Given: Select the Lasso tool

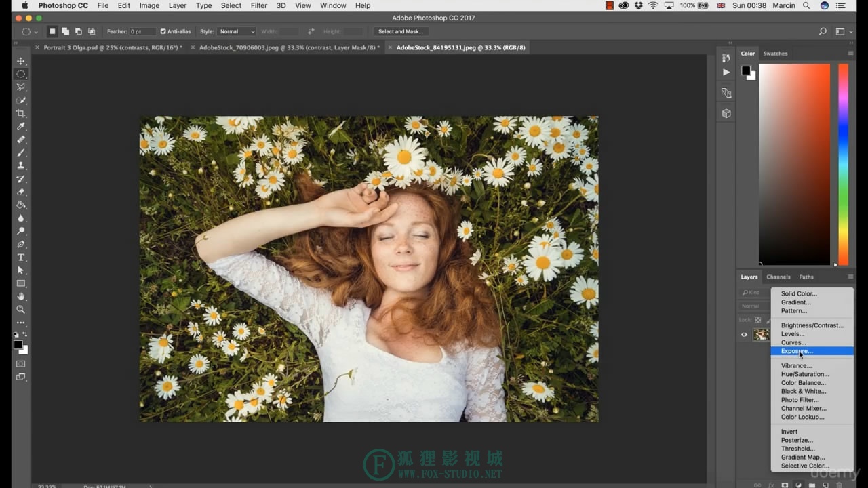Looking at the screenshot, I should pos(21,87).
